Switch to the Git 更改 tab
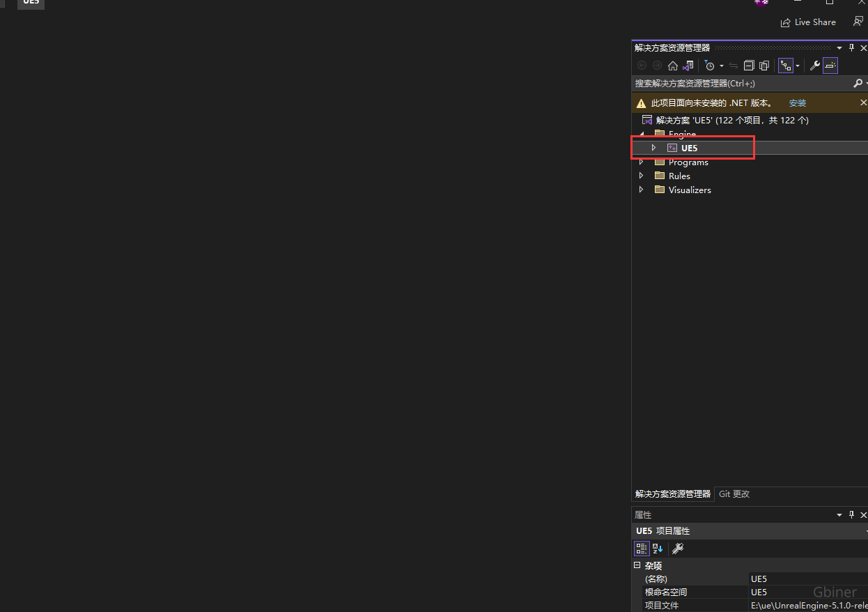868x612 pixels. tap(734, 494)
